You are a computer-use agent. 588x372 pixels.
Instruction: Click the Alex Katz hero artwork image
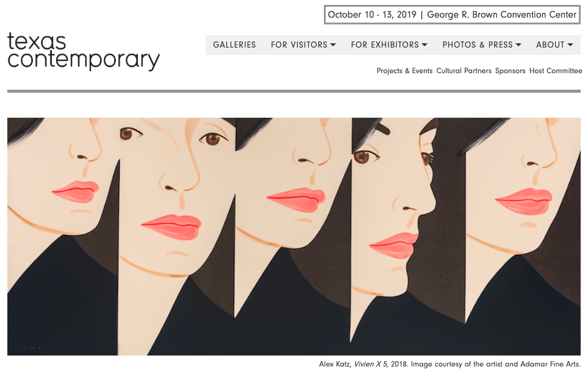(293, 236)
